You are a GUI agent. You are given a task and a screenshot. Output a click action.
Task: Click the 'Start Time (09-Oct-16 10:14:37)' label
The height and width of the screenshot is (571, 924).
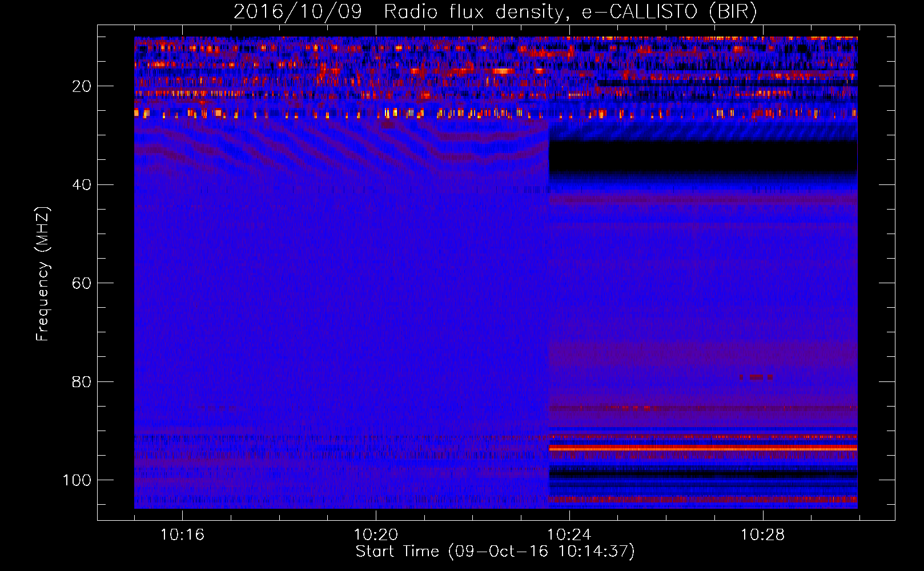495,552
